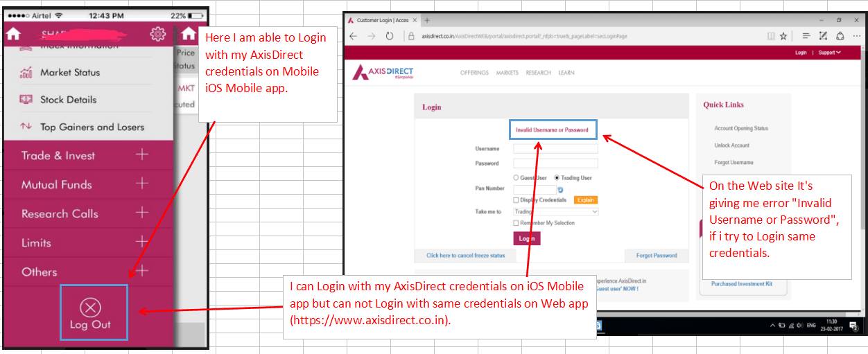Click ENG language indicator in taskbar

coord(811,325)
